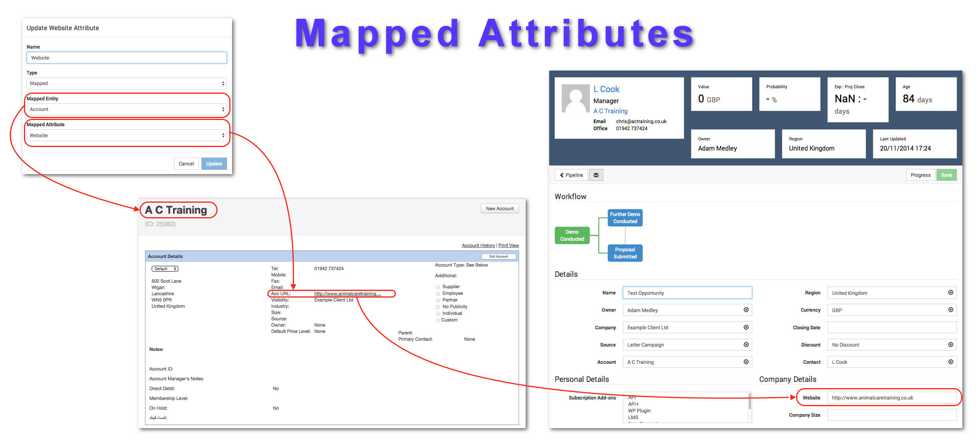The height and width of the screenshot is (445, 980).
Task: Open the A C Training company link
Action: click(x=610, y=111)
